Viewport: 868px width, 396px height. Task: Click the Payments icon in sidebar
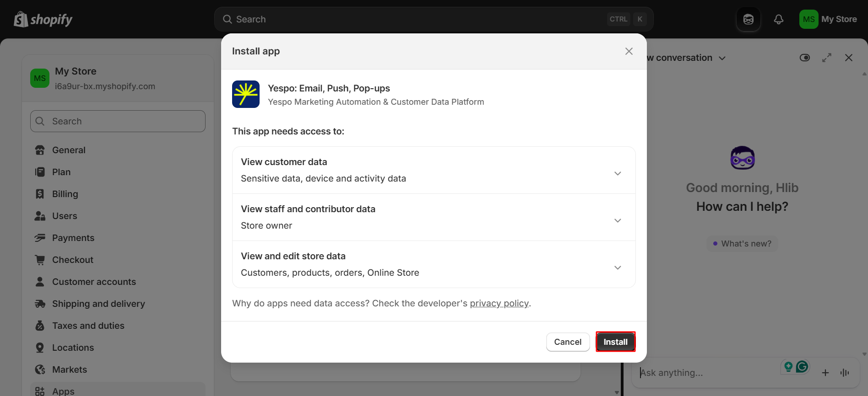click(40, 238)
